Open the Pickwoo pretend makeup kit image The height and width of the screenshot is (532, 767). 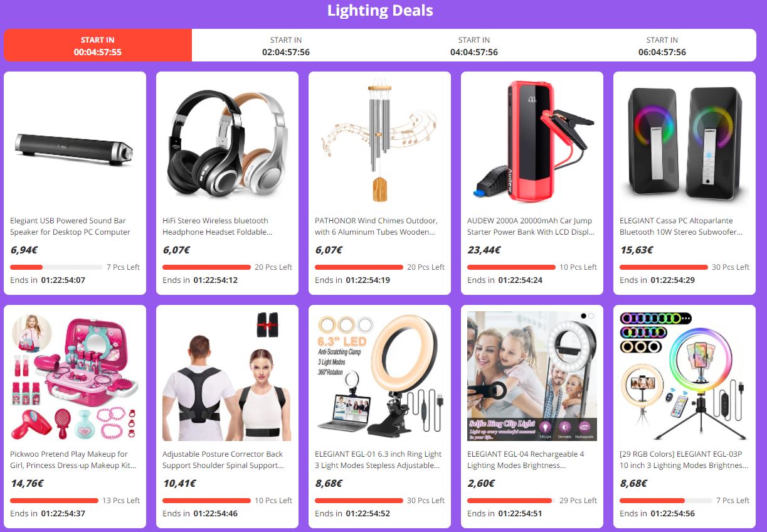pos(75,376)
